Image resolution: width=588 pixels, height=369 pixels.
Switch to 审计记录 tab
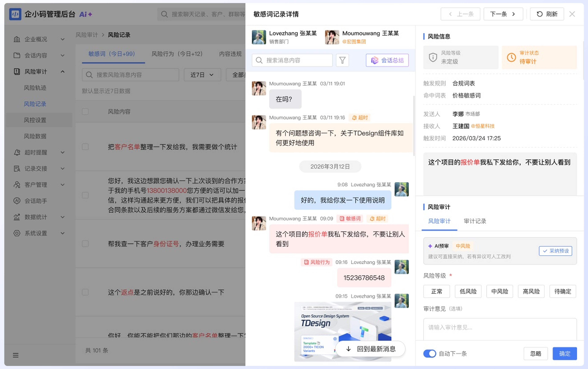475,221
